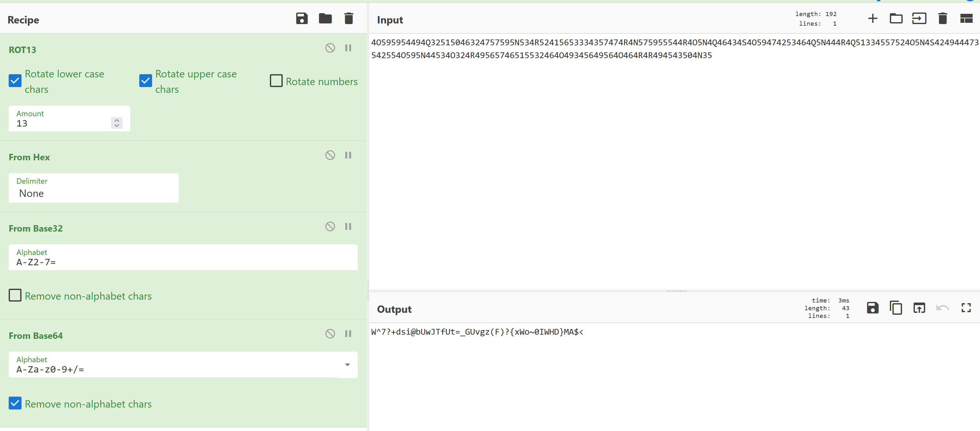The width and height of the screenshot is (980, 431).
Task: Uncheck Rotate lower case chars
Action: [x=15, y=81]
